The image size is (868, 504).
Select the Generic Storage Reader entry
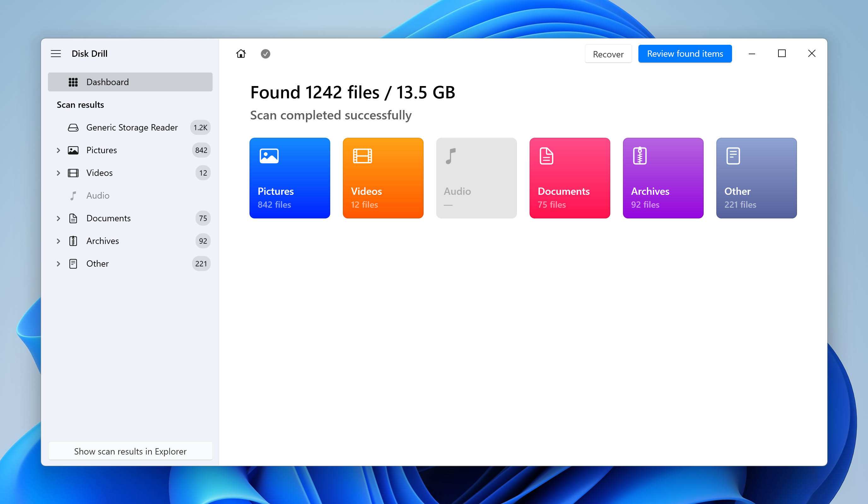(132, 127)
